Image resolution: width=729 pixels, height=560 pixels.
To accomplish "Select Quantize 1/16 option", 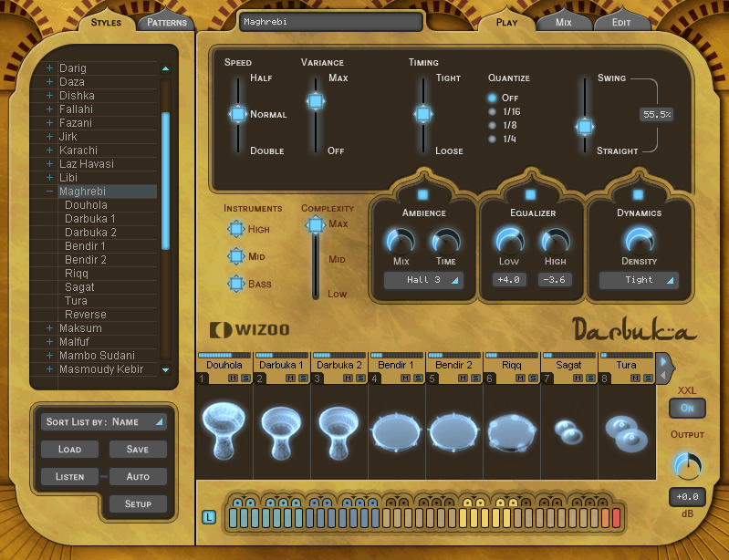I will click(x=492, y=111).
